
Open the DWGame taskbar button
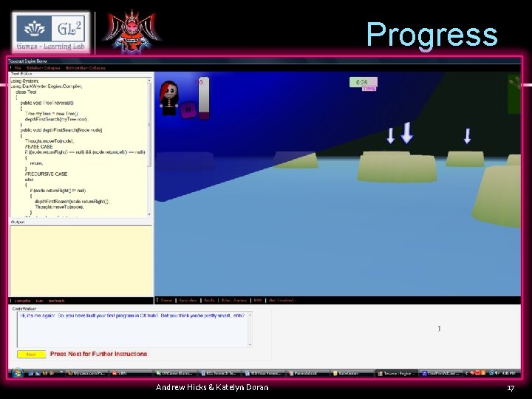point(174,374)
